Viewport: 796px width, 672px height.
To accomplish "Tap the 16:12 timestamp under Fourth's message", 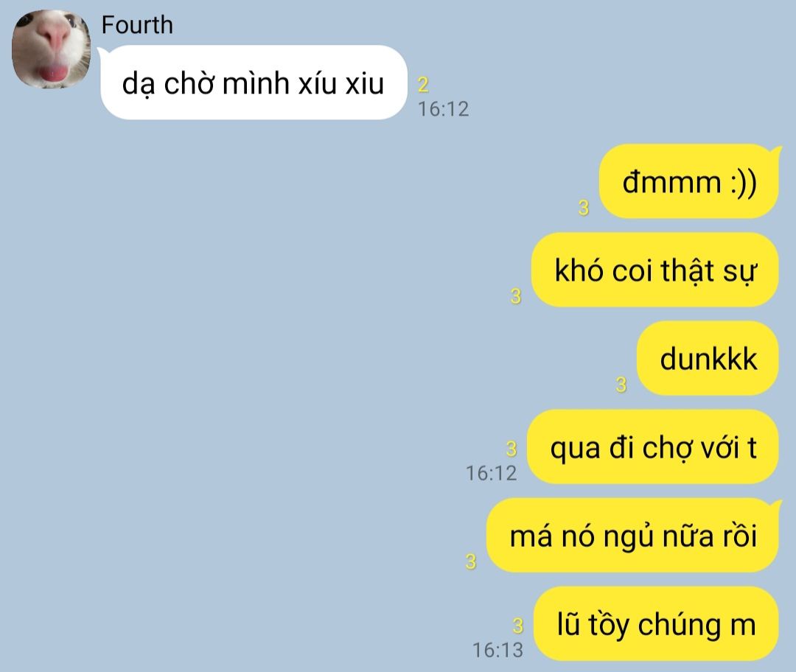I will (443, 109).
